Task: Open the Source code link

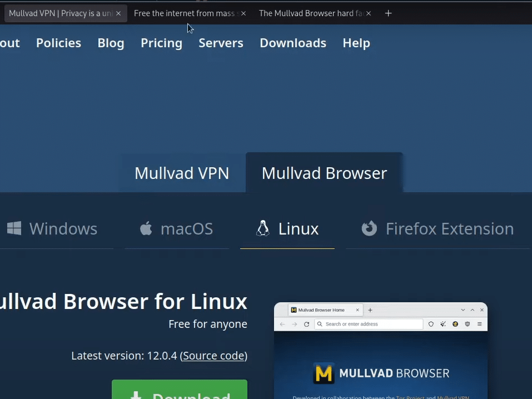Action: click(213, 356)
